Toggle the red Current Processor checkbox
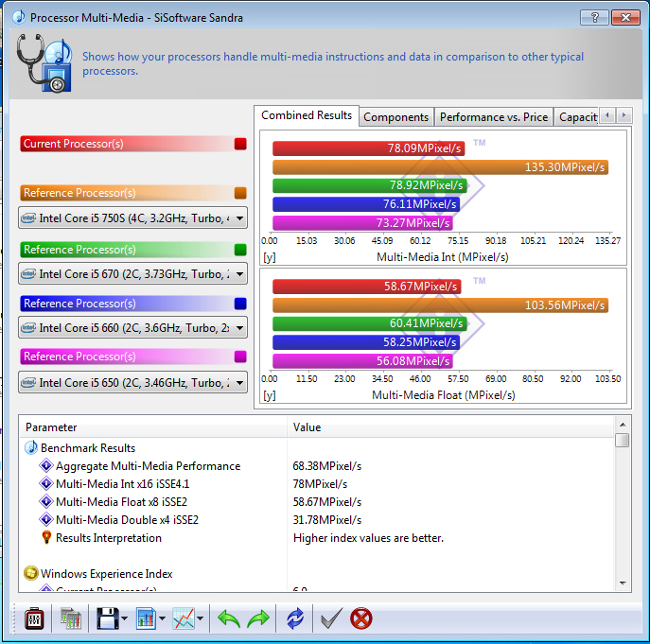Image resolution: width=650 pixels, height=644 pixels. [x=240, y=144]
